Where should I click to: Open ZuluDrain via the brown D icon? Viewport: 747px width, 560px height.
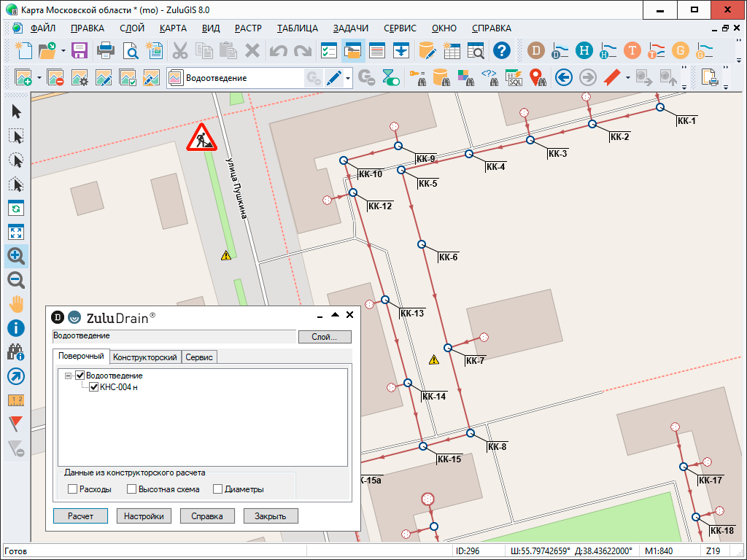(x=537, y=50)
